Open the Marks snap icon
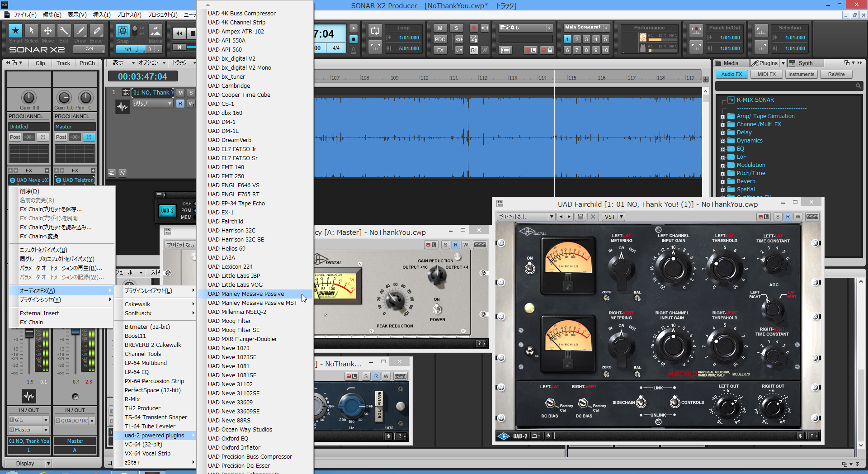The image size is (868, 474). (155, 31)
